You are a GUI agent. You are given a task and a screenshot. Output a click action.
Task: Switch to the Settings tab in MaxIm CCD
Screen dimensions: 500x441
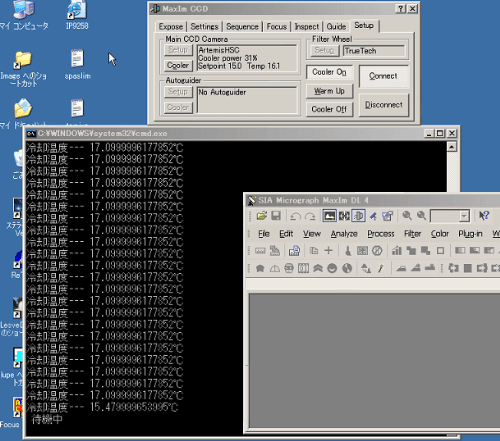[204, 27]
